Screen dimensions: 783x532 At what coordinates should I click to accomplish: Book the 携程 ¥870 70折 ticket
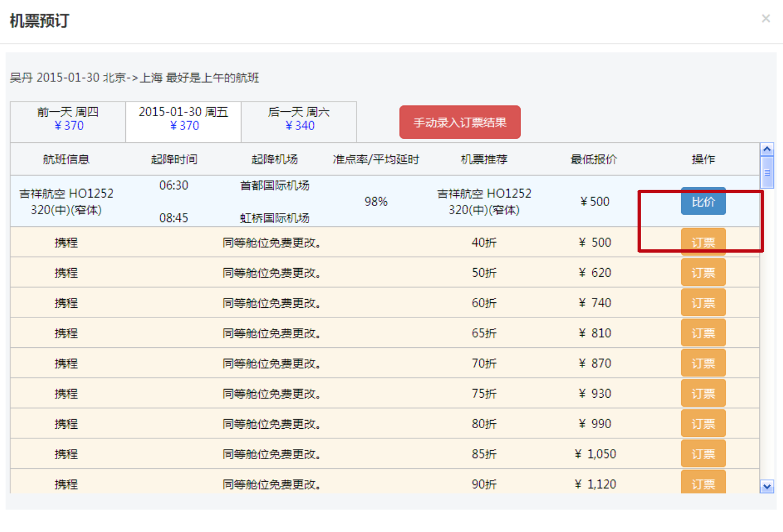(x=703, y=363)
